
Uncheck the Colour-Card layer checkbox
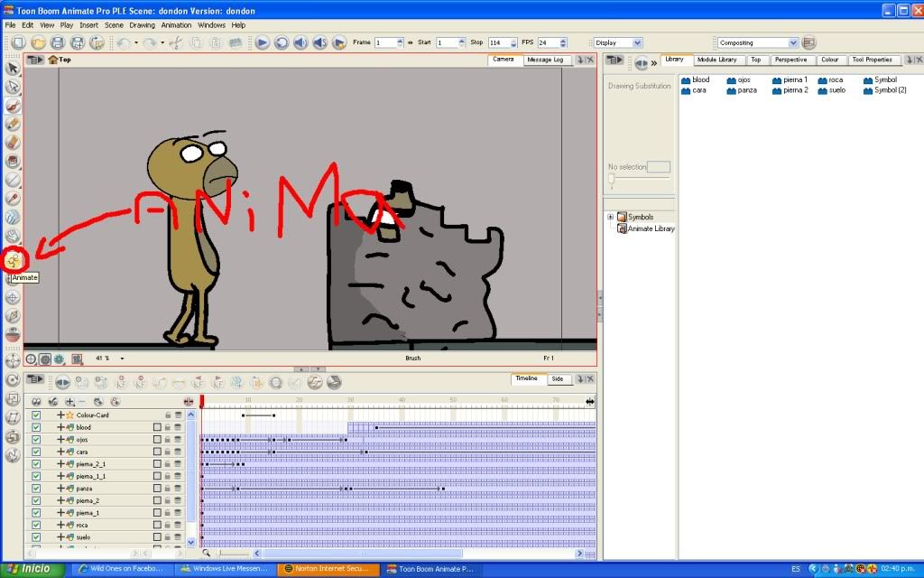coord(36,415)
